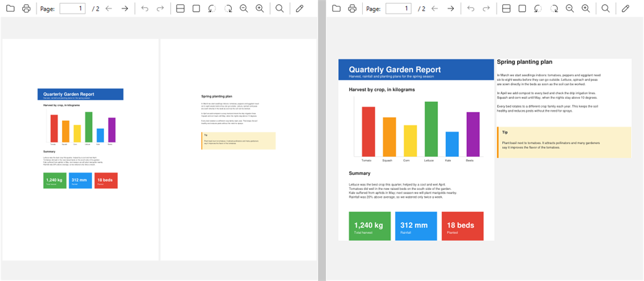Open a file in the left viewer
The width and height of the screenshot is (644, 281).
click(x=11, y=9)
